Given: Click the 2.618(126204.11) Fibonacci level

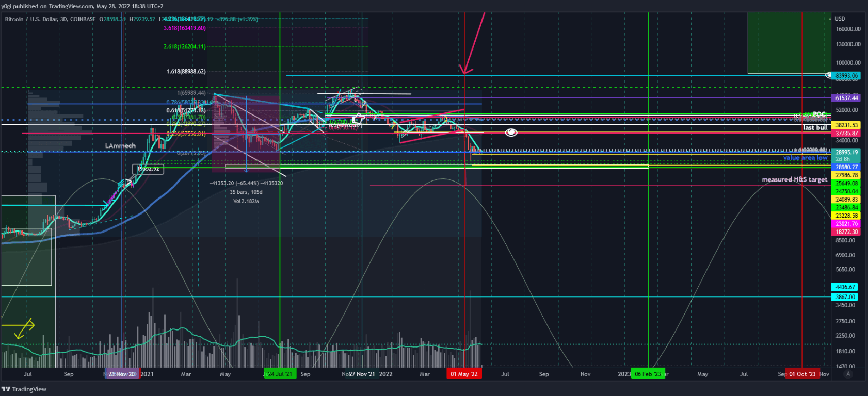Looking at the screenshot, I should (185, 47).
